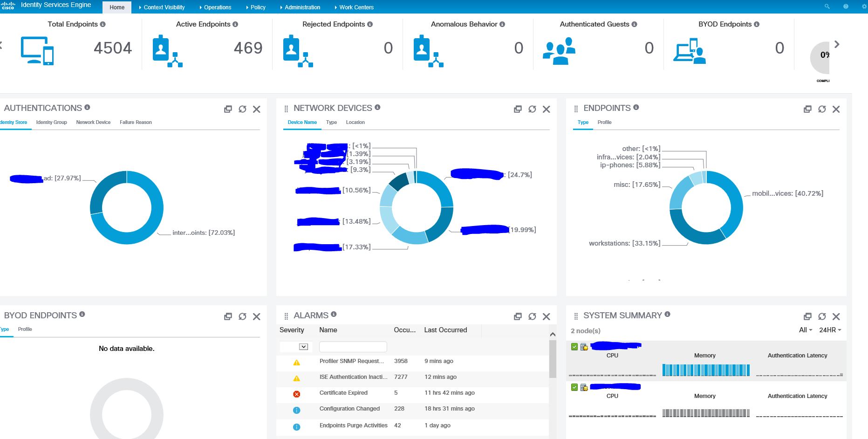Select Network Device tab in Authentications
Image resolution: width=868 pixels, height=439 pixels.
coord(93,122)
